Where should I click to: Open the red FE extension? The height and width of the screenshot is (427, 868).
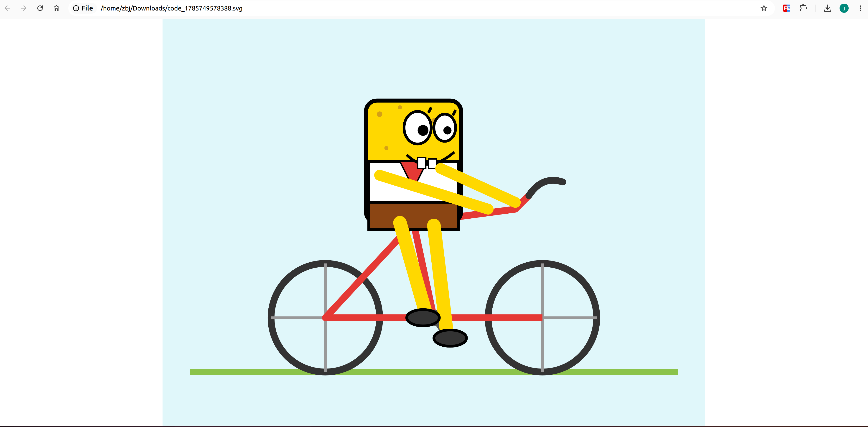[787, 8]
